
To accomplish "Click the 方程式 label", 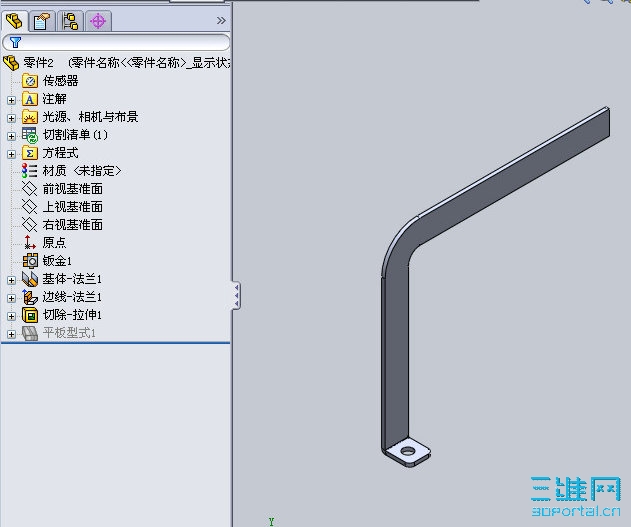I will point(60,153).
